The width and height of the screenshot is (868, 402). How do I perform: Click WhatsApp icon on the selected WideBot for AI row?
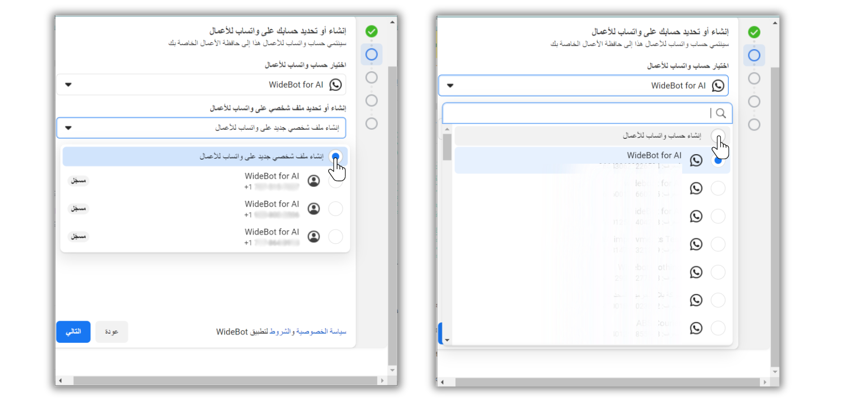coord(696,160)
